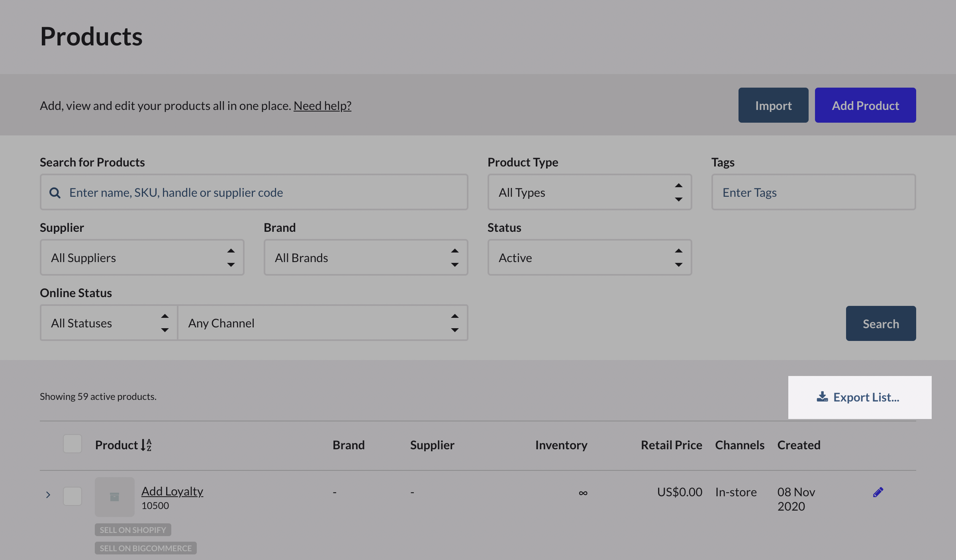Click inside the Enter Tags field

point(813,192)
